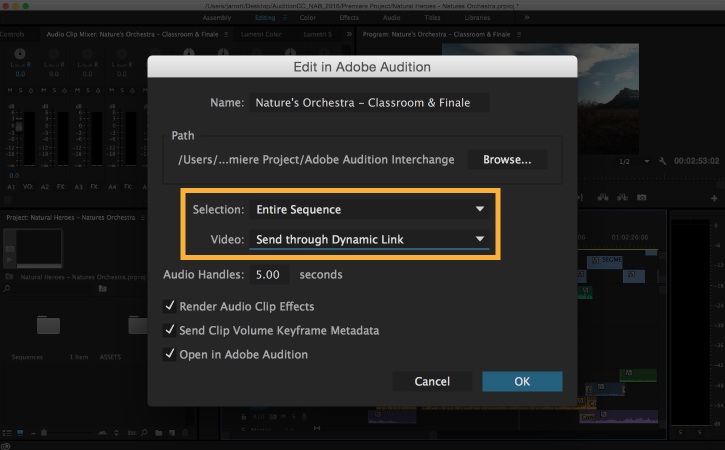
Task: Switch to Color workspace
Action: [x=307, y=18]
